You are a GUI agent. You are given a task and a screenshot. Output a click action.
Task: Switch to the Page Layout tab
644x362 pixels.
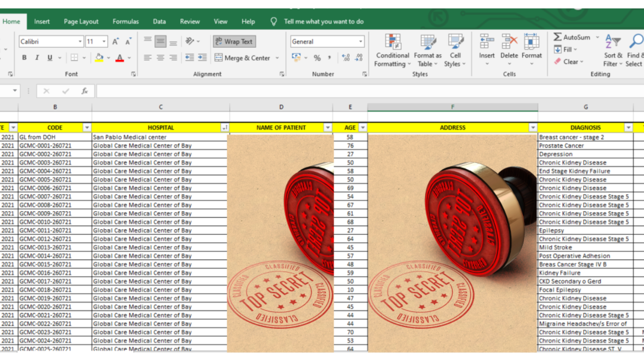tap(81, 22)
